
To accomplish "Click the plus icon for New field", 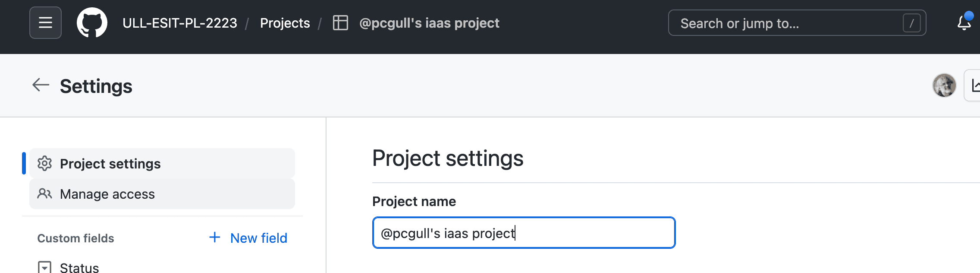I will coord(214,238).
